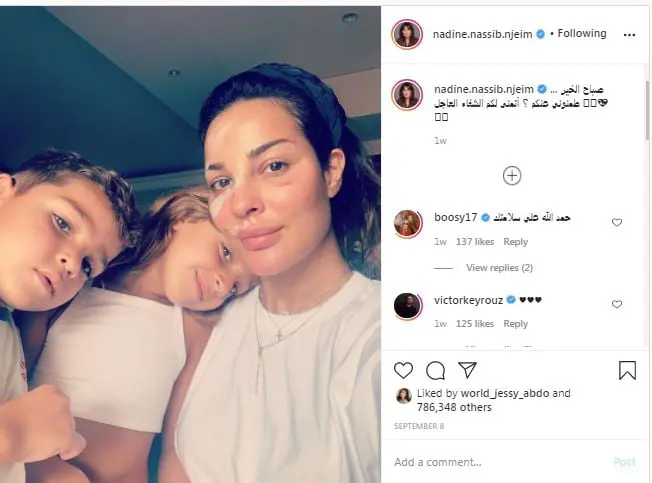The width and height of the screenshot is (652, 483).
Task: Open comments using the speech bubble icon
Action: pos(435,370)
